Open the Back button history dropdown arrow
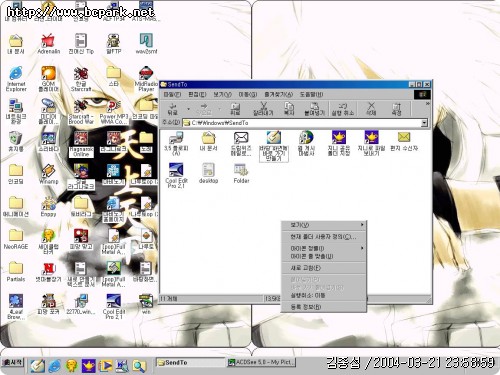 tap(188, 109)
